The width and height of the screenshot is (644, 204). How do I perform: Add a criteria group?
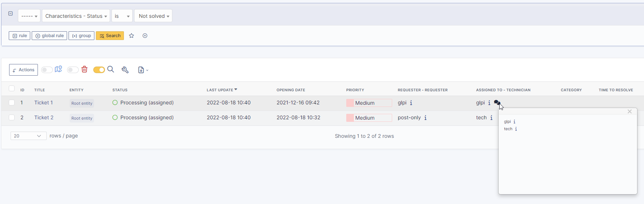pos(82,36)
